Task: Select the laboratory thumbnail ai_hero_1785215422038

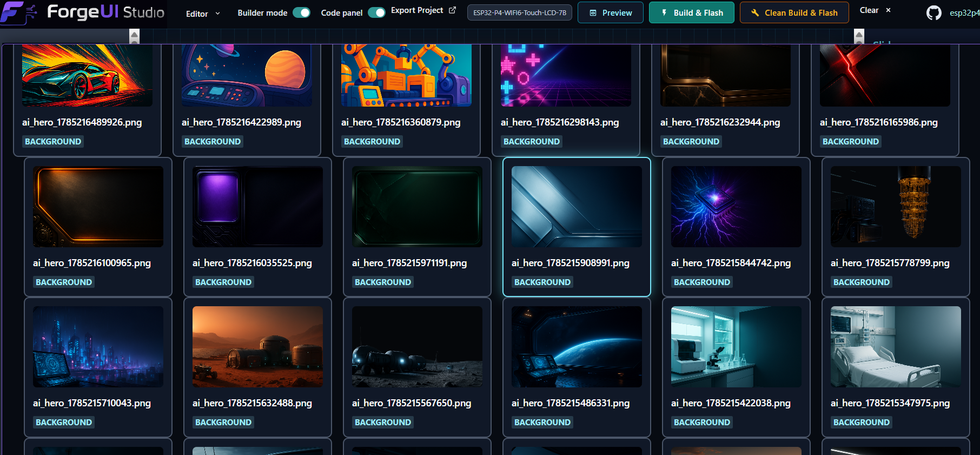Action: [x=736, y=347]
